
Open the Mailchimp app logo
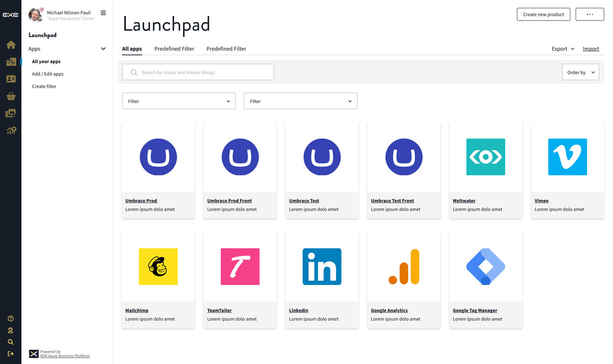coord(159,266)
